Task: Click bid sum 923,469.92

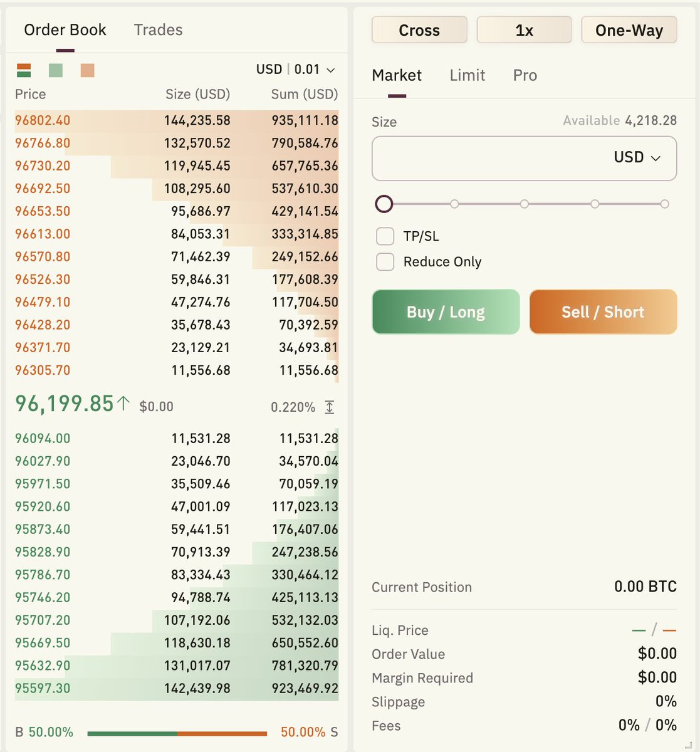Action: (305, 688)
